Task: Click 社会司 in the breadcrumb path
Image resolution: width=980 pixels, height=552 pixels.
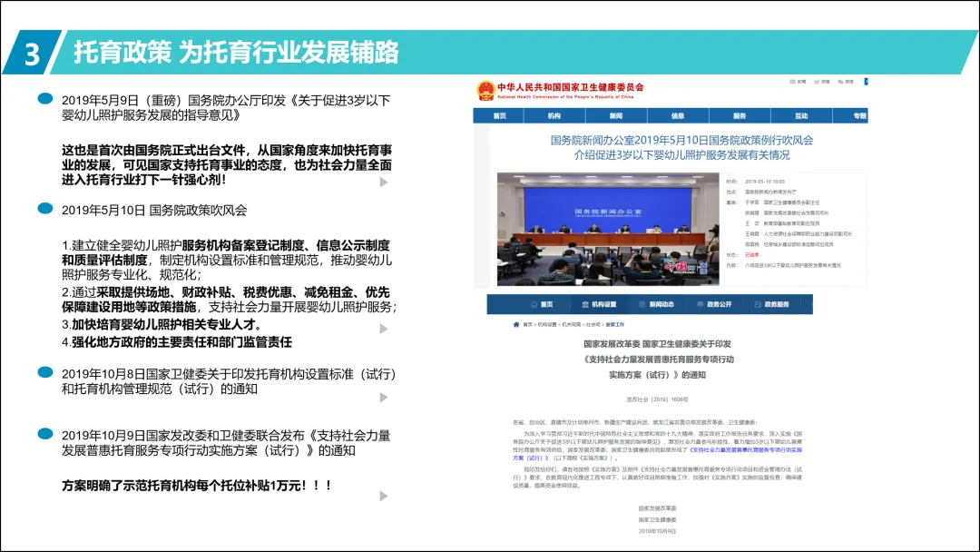Action: (x=593, y=324)
